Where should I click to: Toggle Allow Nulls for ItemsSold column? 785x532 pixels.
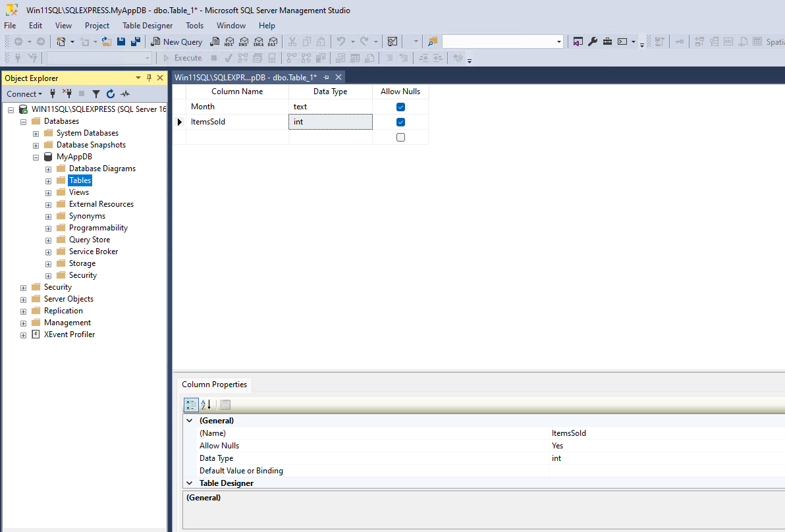click(x=400, y=122)
